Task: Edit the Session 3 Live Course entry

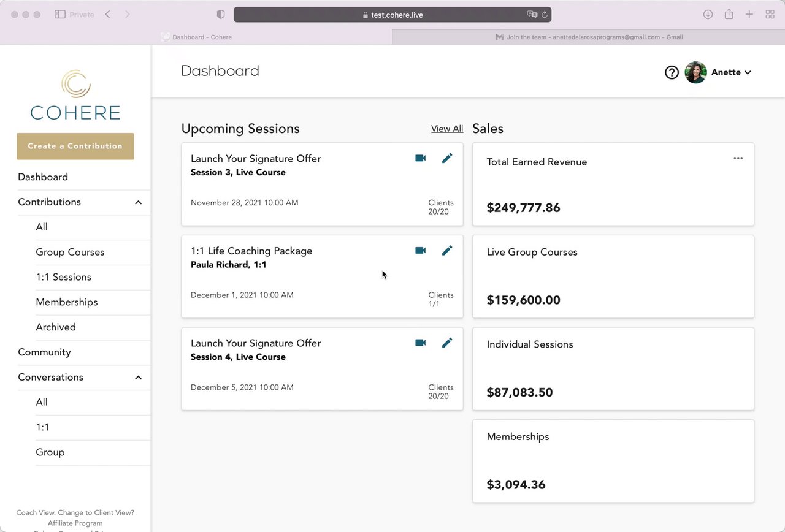Action: (x=447, y=158)
